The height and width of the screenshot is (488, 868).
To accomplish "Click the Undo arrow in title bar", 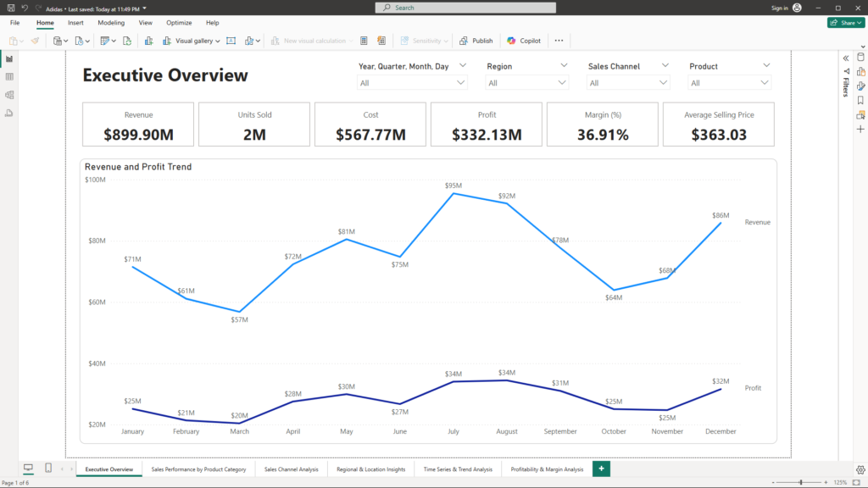I will pos(25,8).
